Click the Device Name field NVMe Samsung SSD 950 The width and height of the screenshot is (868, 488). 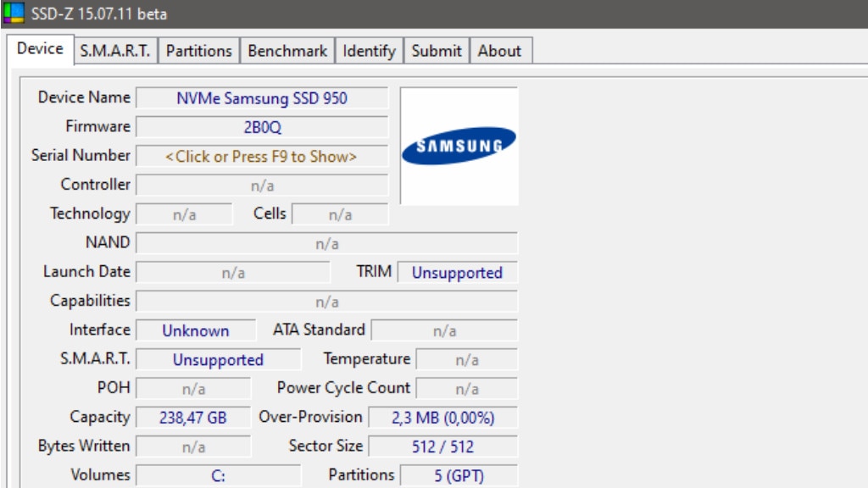pos(262,98)
